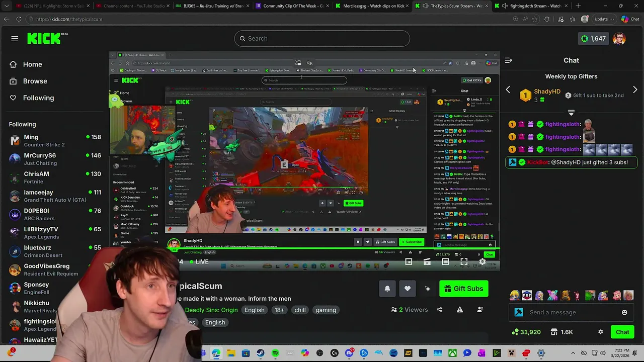Open the player settings gear
The width and height of the screenshot is (644, 362).
click(x=482, y=262)
